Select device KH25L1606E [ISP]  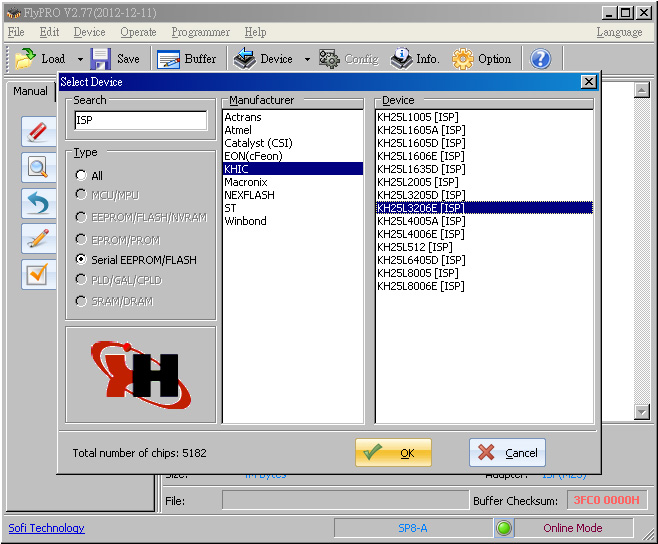pyautogui.click(x=484, y=156)
